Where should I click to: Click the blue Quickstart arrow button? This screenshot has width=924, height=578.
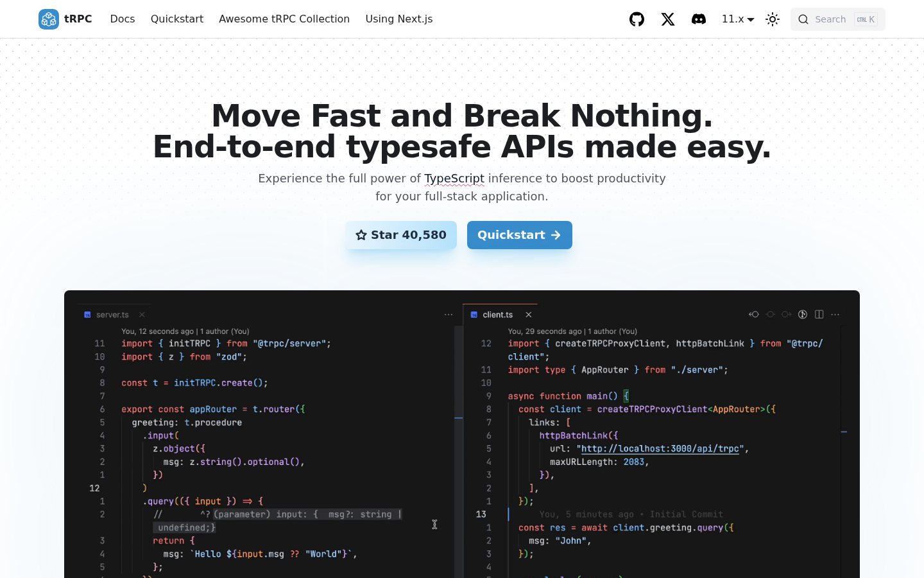(x=520, y=235)
